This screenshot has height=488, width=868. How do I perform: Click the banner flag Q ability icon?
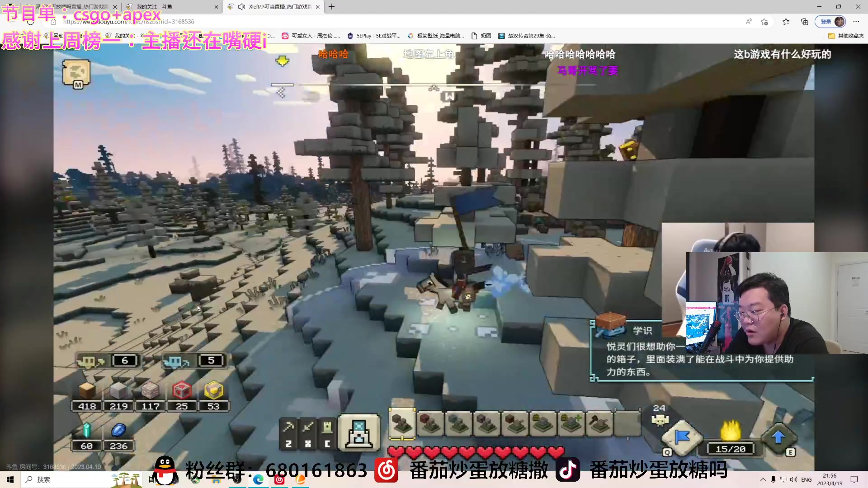(x=682, y=437)
